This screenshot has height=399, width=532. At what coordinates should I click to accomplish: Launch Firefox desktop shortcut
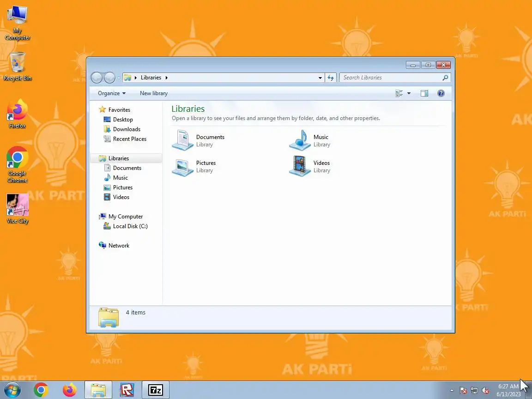pyautogui.click(x=17, y=114)
